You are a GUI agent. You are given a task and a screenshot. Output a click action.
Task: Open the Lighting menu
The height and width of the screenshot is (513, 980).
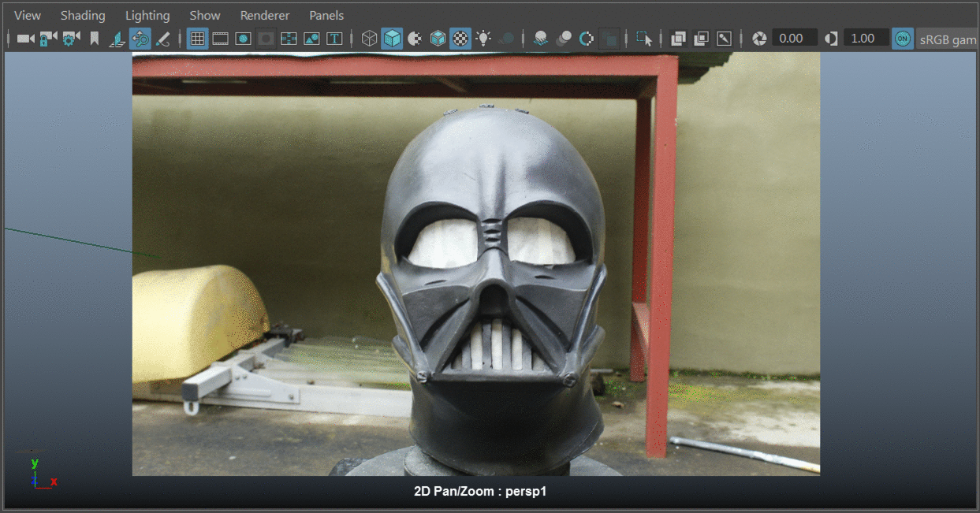point(147,15)
